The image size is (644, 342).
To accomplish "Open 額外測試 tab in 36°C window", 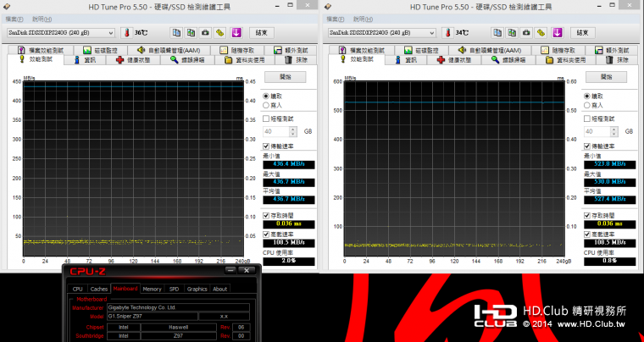I will click(x=291, y=51).
